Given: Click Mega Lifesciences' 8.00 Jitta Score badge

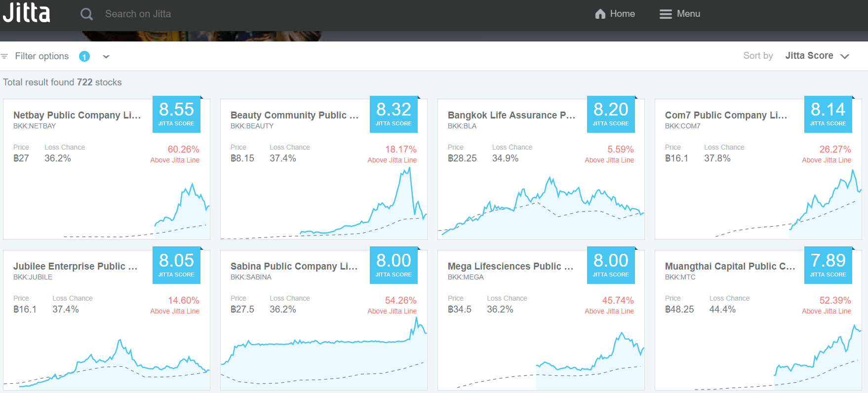Looking at the screenshot, I should (x=611, y=265).
